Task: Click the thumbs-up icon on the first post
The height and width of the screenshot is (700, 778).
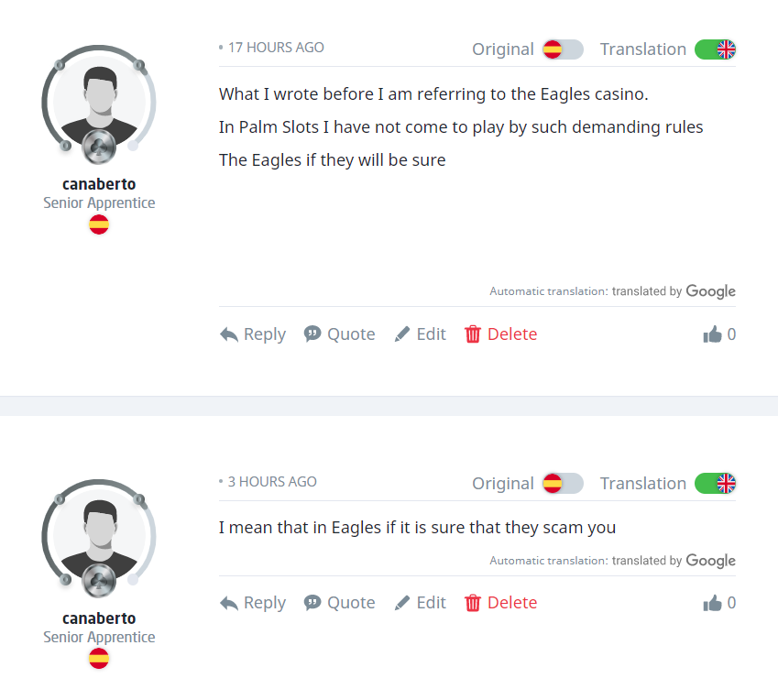Action: pos(712,334)
